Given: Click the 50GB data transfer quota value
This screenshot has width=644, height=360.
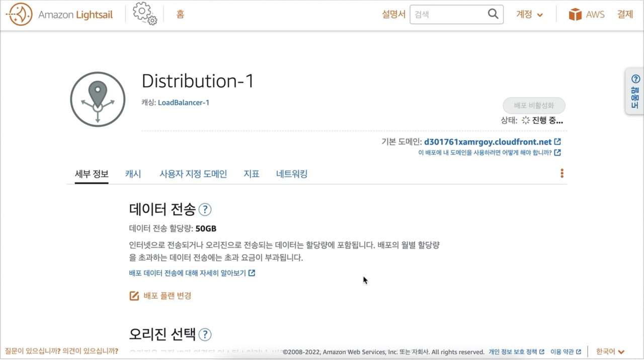Looking at the screenshot, I should (206, 229).
